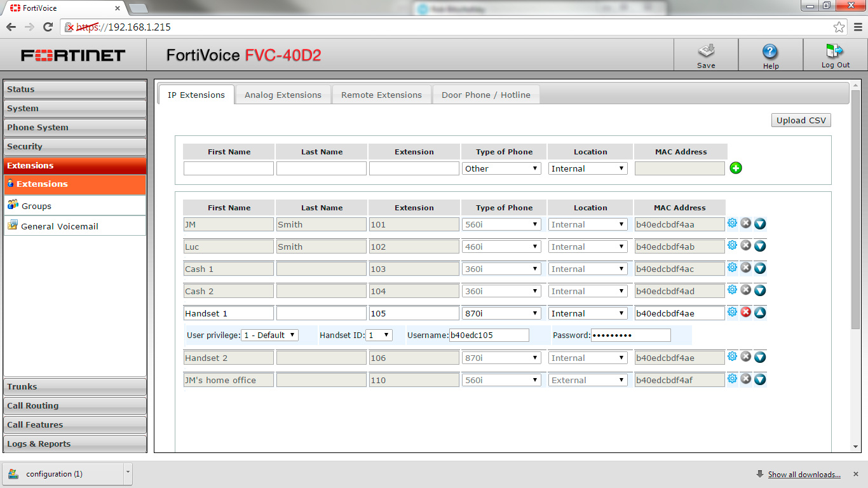Open Type of Phone dropdown for extension 101
Viewport: 868px width, 488px height.
coord(501,224)
